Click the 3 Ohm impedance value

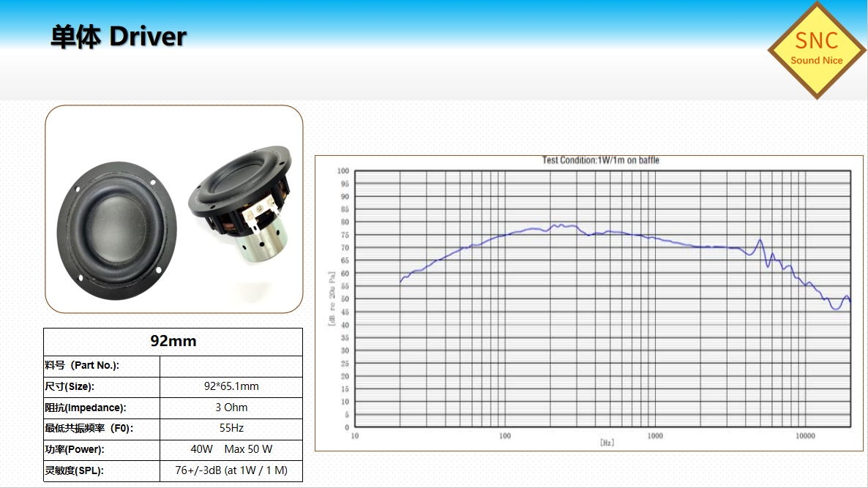231,408
